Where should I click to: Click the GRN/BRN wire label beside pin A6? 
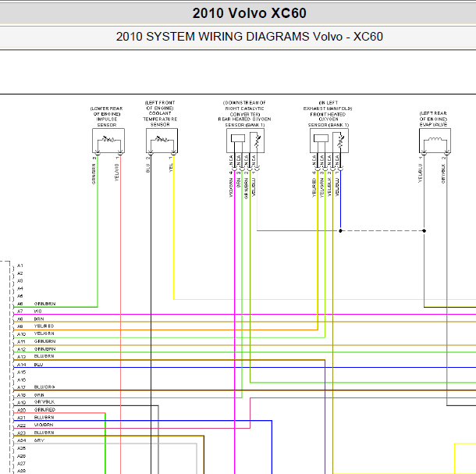click(x=44, y=304)
